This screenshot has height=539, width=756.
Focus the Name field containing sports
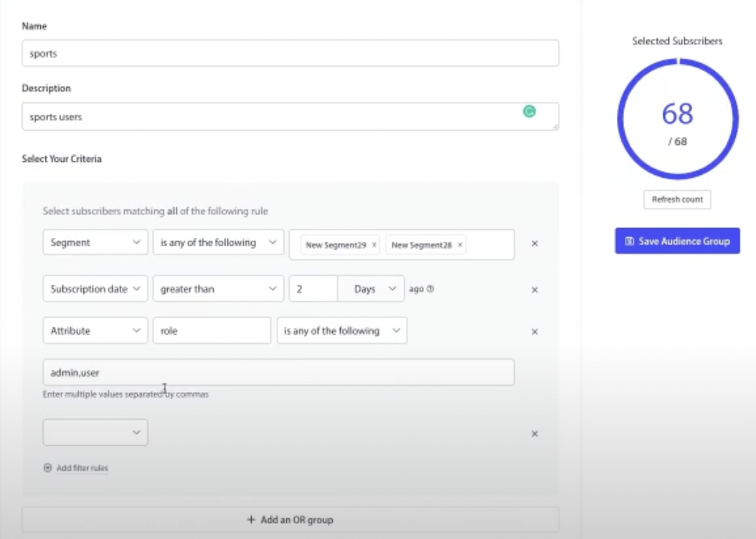290,53
